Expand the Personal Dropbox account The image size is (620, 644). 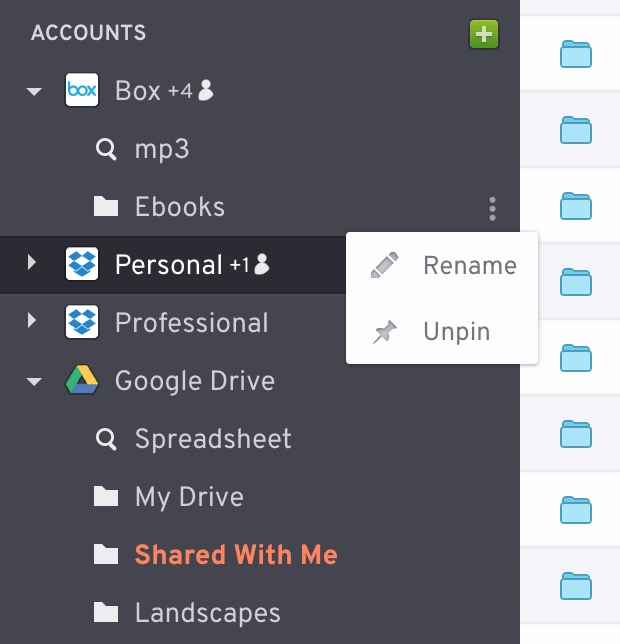point(32,262)
